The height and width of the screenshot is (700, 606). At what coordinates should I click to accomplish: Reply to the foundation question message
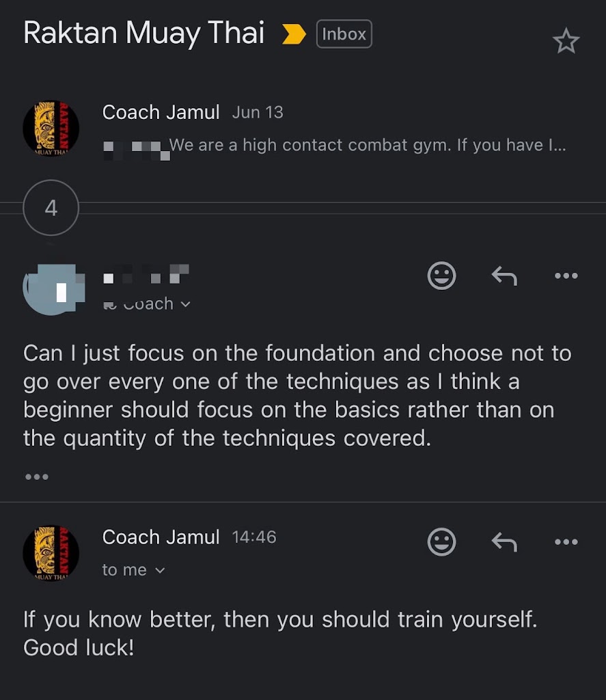[504, 275]
